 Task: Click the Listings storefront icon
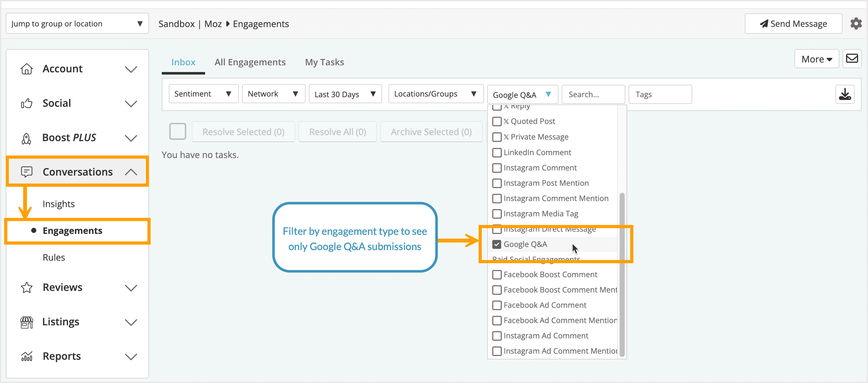coord(27,322)
